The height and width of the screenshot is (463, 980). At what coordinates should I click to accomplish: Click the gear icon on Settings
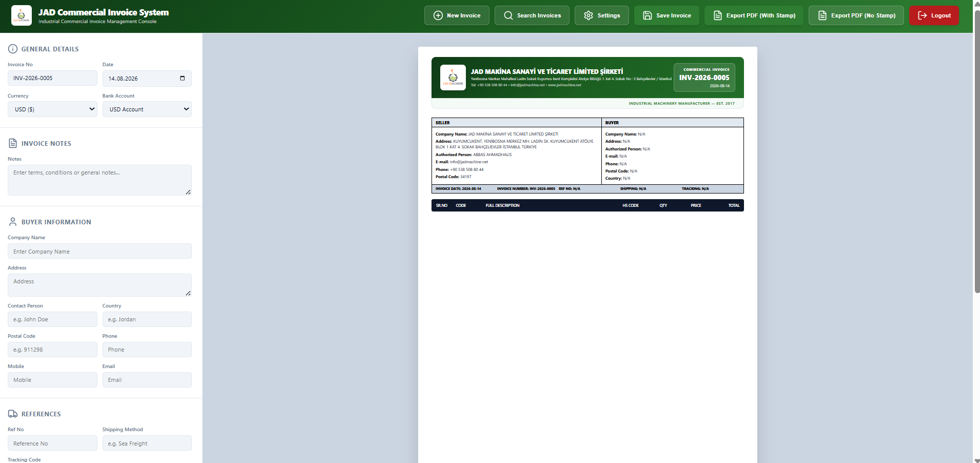(x=589, y=15)
